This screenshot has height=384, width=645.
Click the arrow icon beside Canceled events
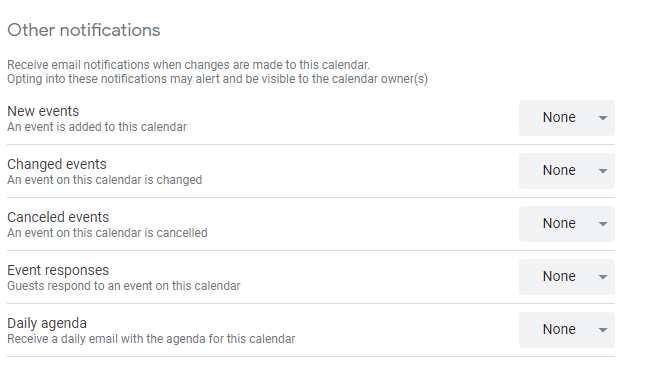coord(603,224)
